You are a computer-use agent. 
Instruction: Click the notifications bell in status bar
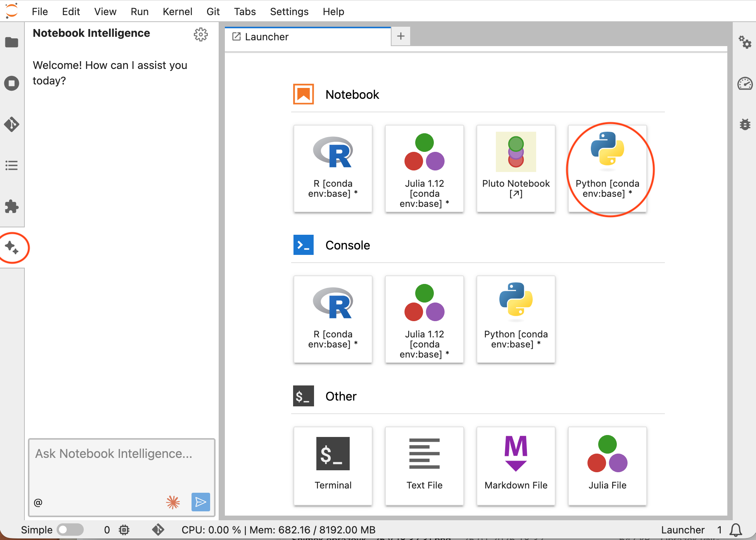click(x=735, y=530)
